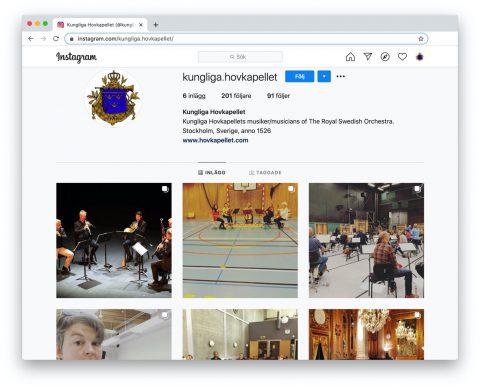This screenshot has width=480, height=389.
Task: Expand suggested accounts dropdown arrow button
Action: coord(324,76)
